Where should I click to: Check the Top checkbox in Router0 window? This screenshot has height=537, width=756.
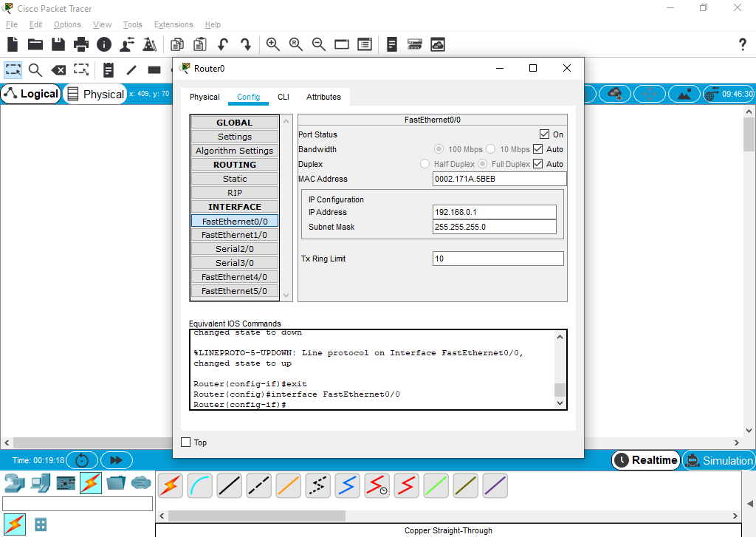[x=185, y=442]
